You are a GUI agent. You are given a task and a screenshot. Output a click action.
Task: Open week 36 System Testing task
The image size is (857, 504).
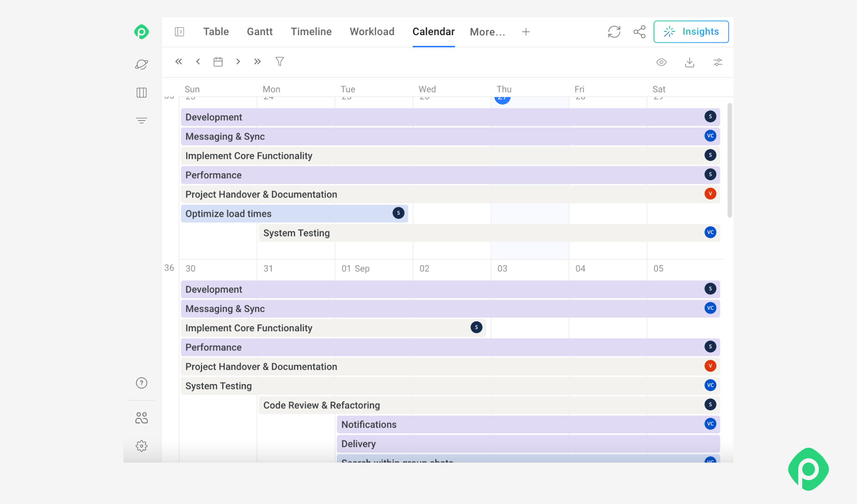(451, 386)
